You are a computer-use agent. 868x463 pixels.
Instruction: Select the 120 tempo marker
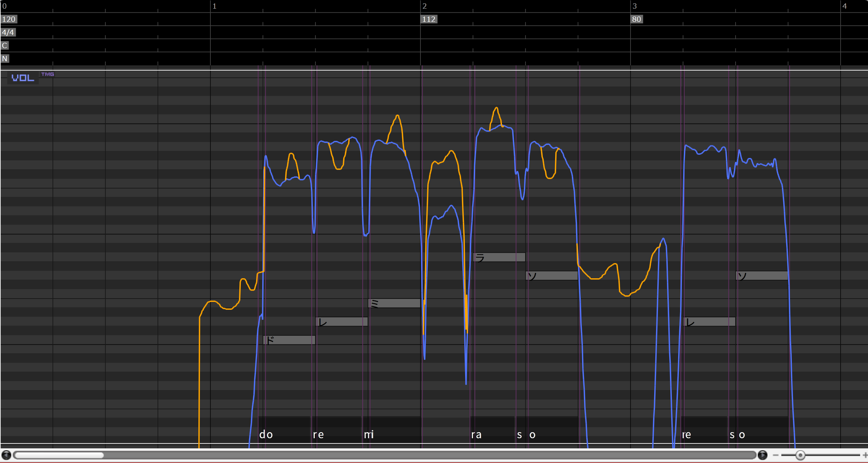(9, 19)
